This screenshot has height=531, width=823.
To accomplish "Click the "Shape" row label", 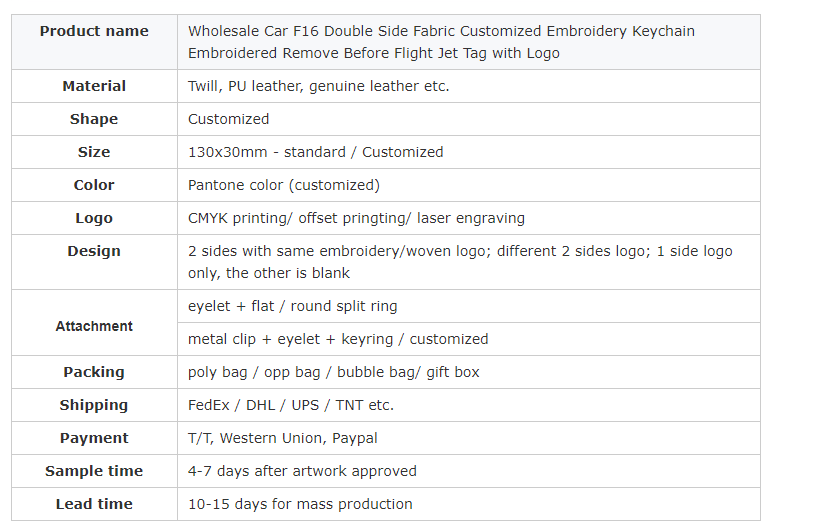I will tap(94, 119).
